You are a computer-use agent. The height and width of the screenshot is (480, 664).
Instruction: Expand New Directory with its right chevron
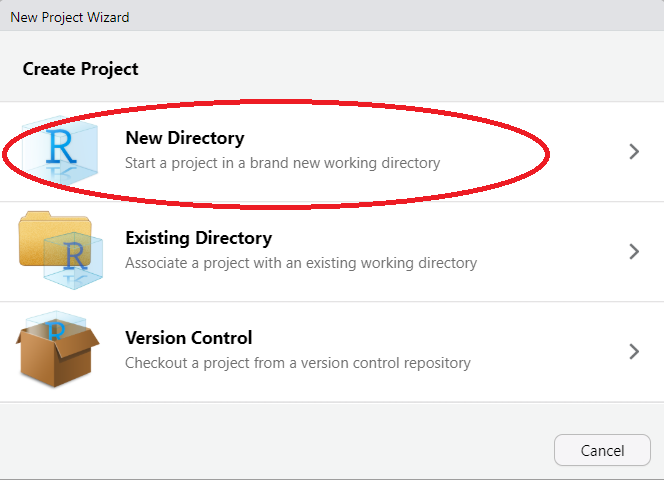(x=634, y=151)
